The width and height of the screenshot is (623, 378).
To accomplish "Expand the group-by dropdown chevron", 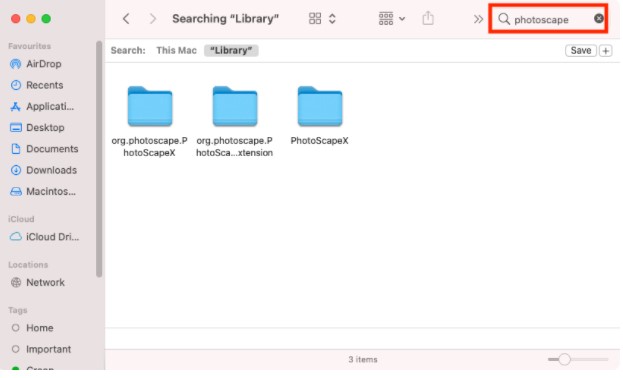I will tap(402, 19).
